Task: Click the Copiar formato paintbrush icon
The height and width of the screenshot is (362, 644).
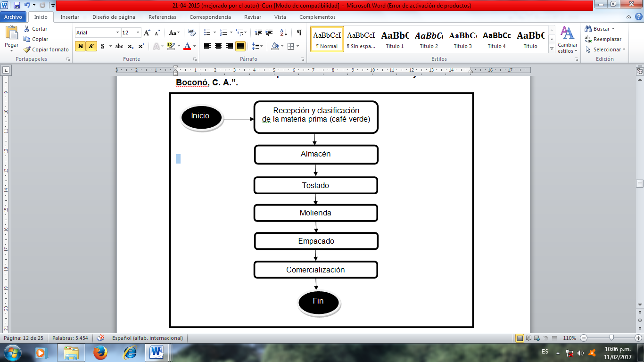Action: [x=27, y=49]
